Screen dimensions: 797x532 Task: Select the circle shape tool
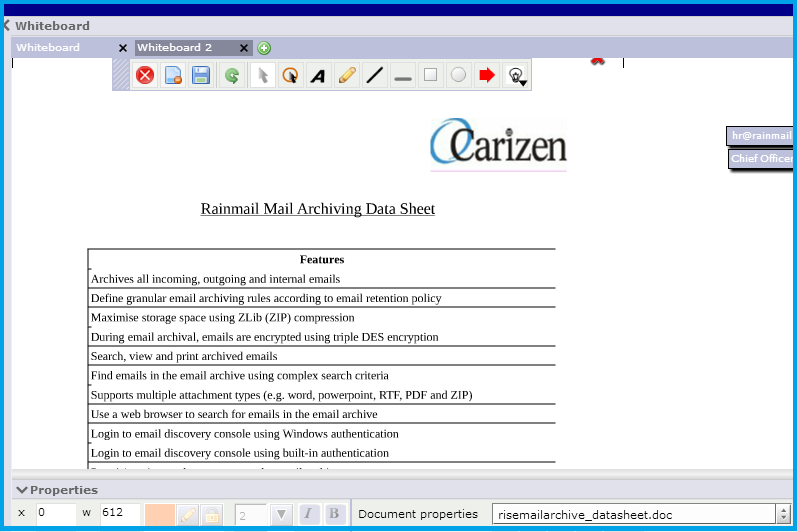pos(458,75)
